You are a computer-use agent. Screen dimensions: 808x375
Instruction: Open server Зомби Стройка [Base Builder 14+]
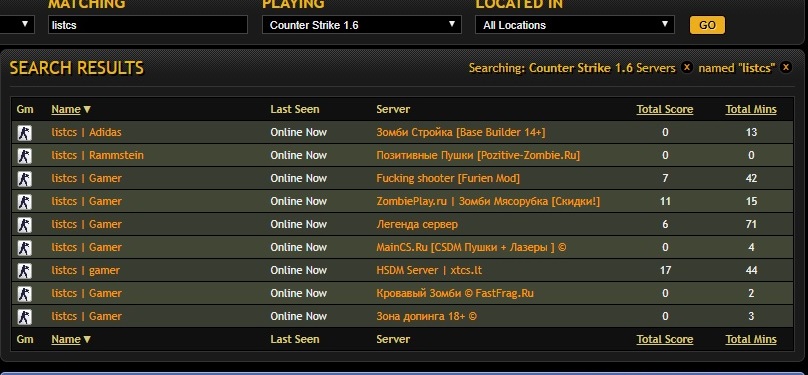pos(461,132)
